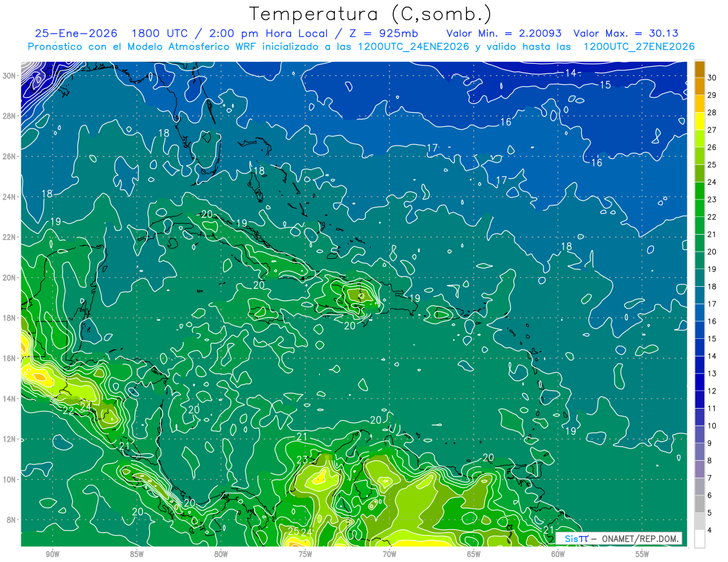Click the '22' contour label near Central America

click(x=69, y=410)
